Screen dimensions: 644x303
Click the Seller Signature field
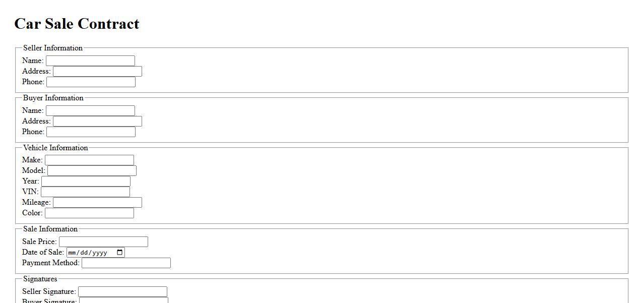coord(122,292)
